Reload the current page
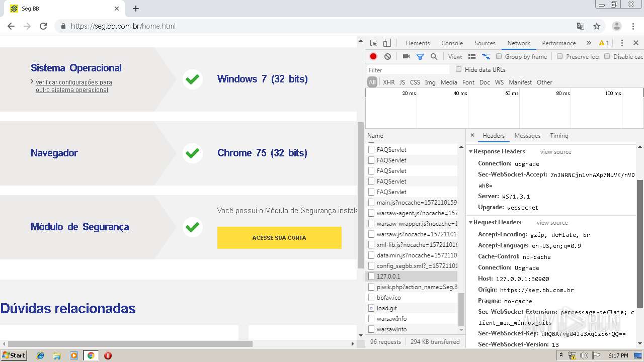644x362 pixels. point(43,26)
